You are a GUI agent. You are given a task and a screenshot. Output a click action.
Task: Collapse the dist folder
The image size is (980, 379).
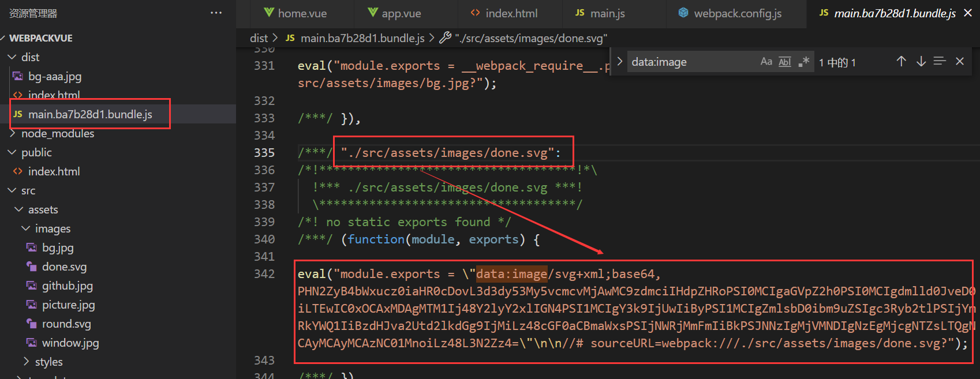(x=30, y=57)
